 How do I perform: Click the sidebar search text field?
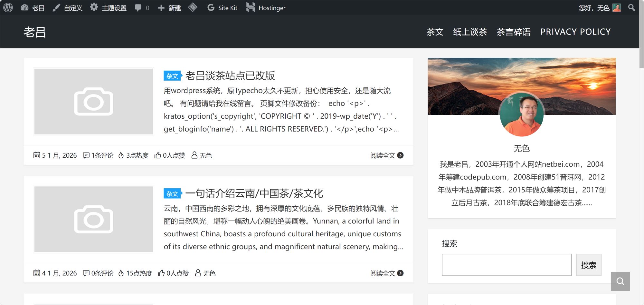(x=506, y=265)
